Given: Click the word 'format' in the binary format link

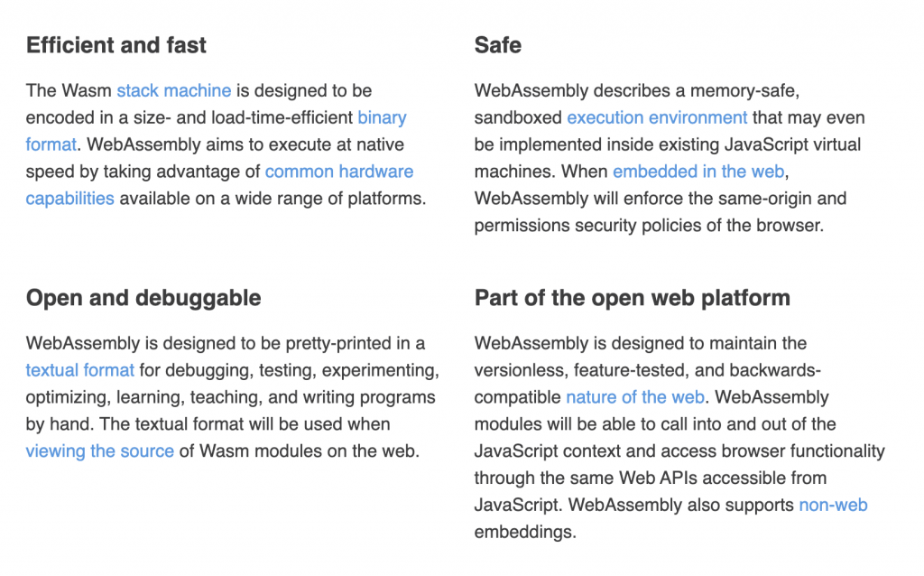Looking at the screenshot, I should [x=51, y=144].
